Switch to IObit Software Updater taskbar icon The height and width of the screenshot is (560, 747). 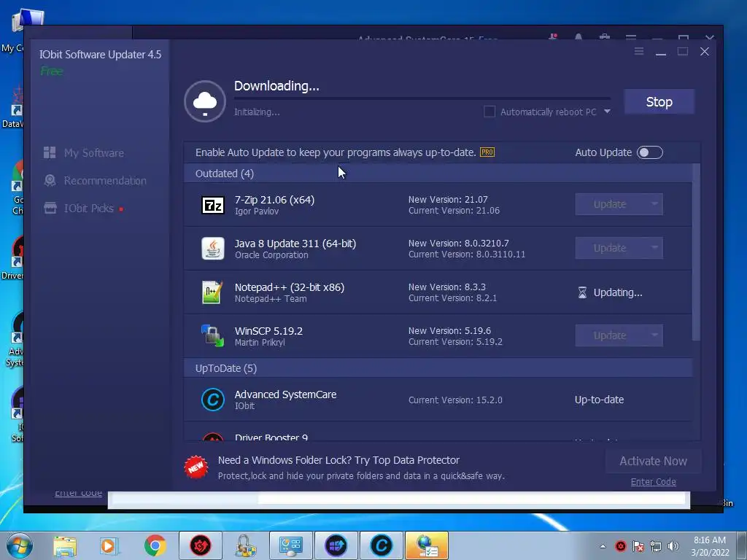(336, 545)
